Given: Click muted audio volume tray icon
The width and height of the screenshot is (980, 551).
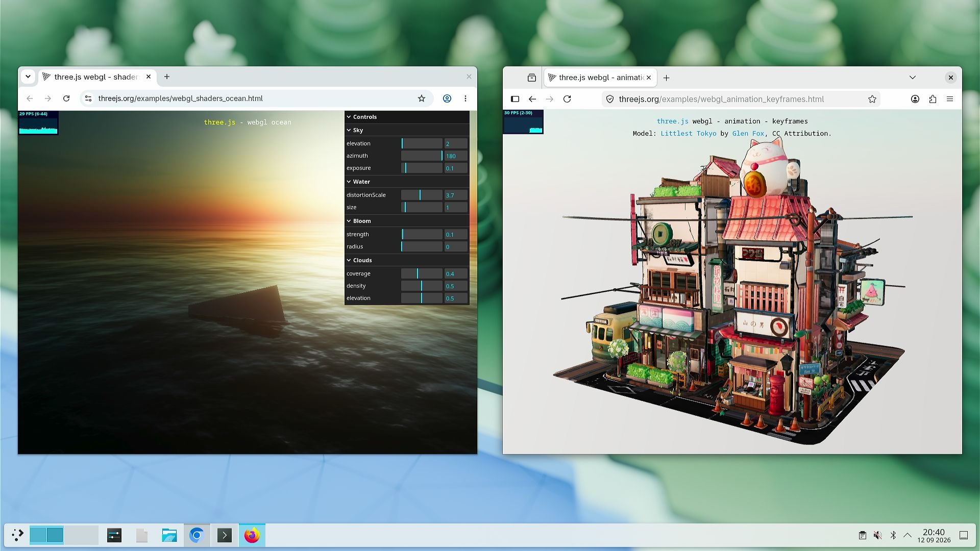Looking at the screenshot, I should (x=877, y=535).
